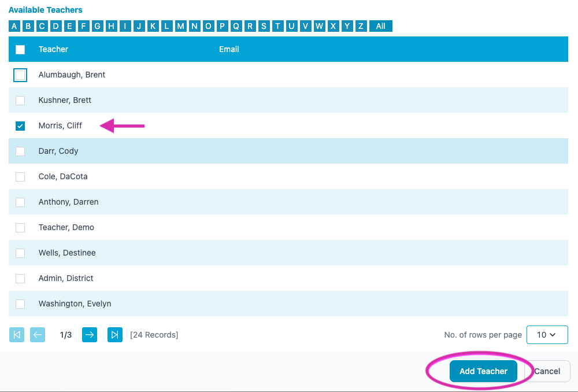The height and width of the screenshot is (392, 578).
Task: Filter teachers by letter C
Action: (42, 26)
